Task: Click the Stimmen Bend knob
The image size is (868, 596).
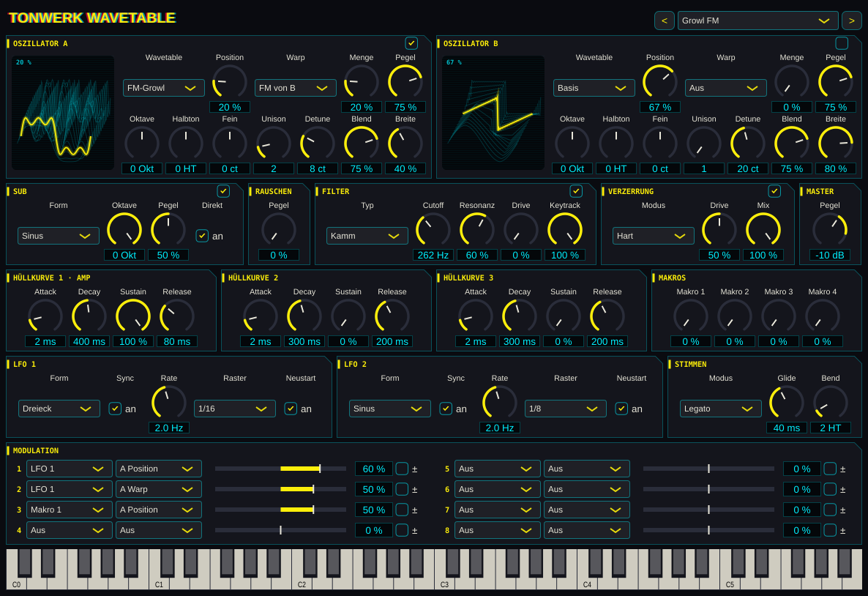Action: 831,403
